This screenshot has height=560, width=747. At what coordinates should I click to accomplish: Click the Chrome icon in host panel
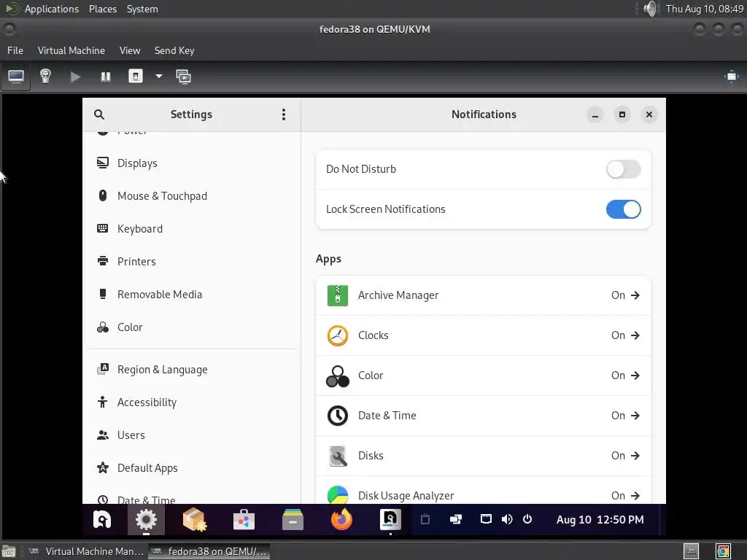(x=723, y=551)
